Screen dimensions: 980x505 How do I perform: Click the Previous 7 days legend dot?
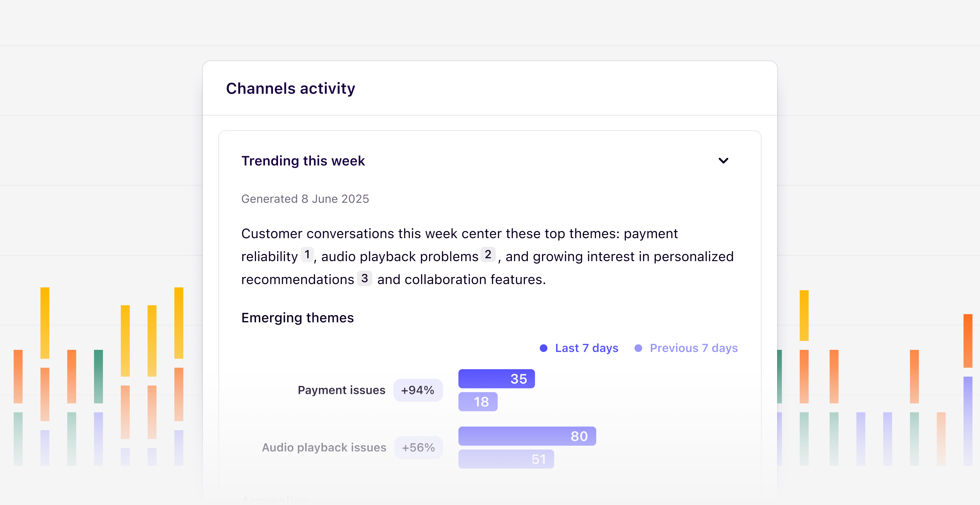pyautogui.click(x=638, y=348)
